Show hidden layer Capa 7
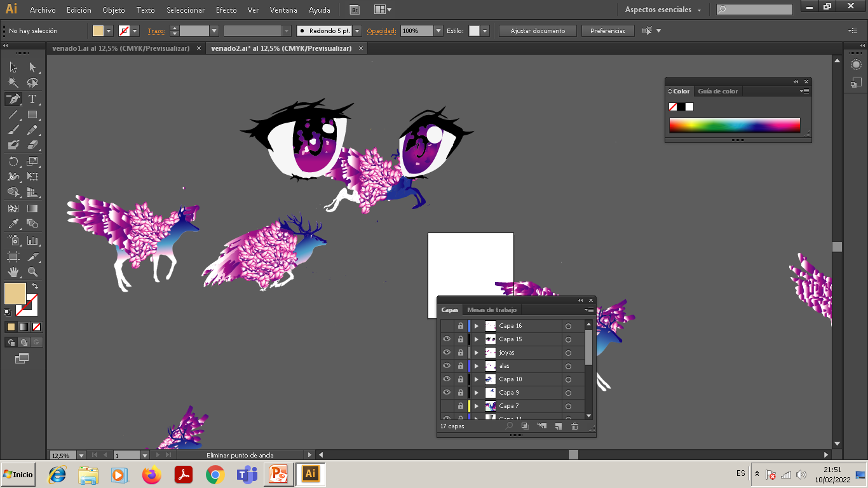This screenshot has height=488, width=868. 447,406
